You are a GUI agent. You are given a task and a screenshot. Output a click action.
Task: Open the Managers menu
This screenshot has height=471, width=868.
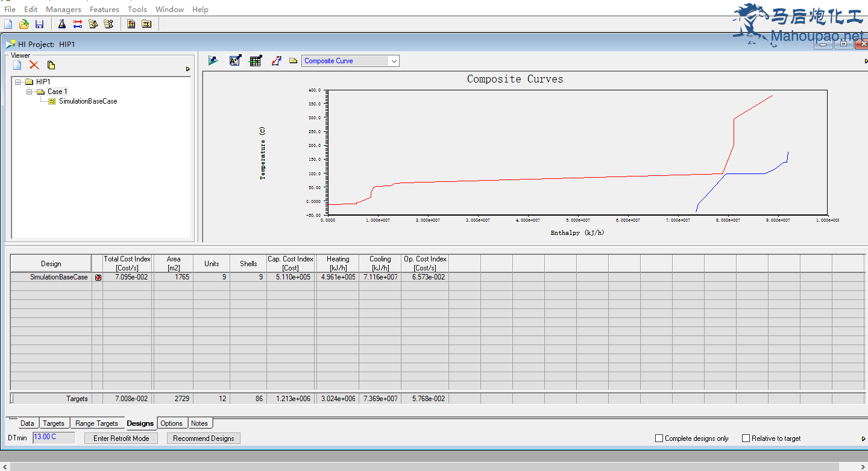coord(63,9)
